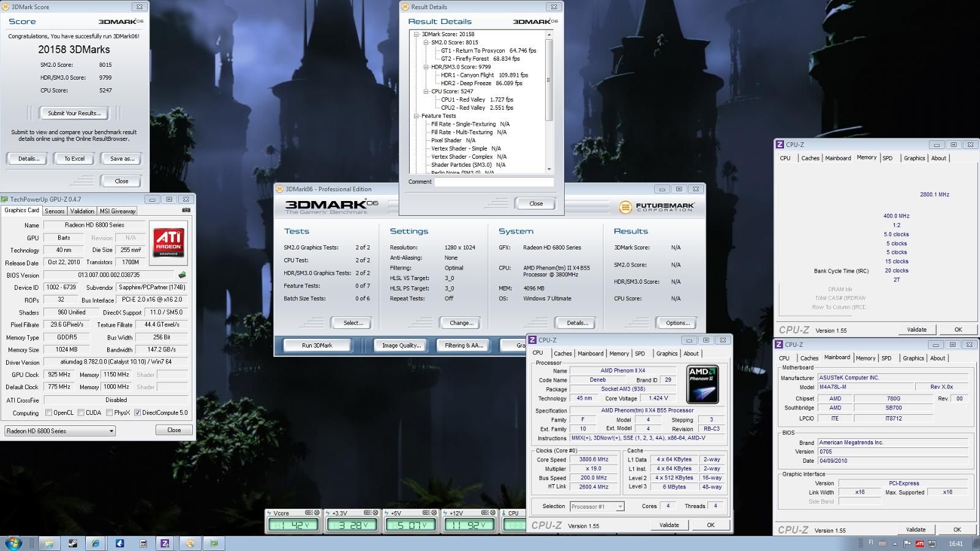The width and height of the screenshot is (980, 551).
Task: Open settings icon on the +12V gadget
Action: coord(486,512)
